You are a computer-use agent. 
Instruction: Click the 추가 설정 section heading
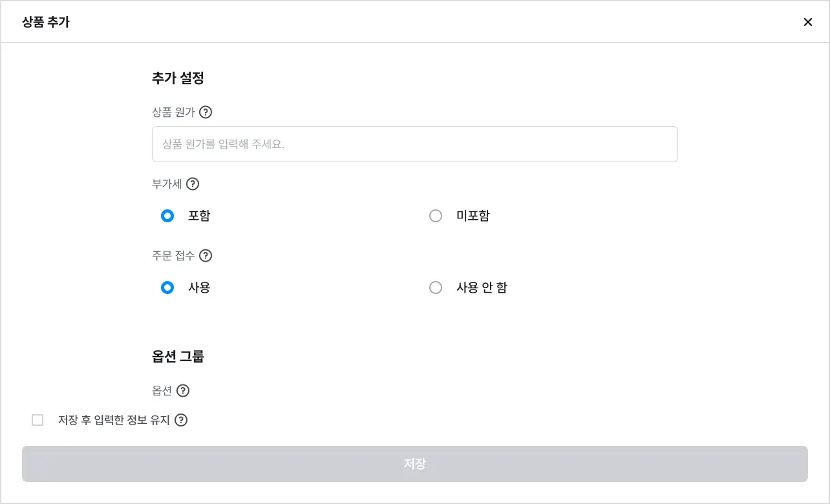178,78
